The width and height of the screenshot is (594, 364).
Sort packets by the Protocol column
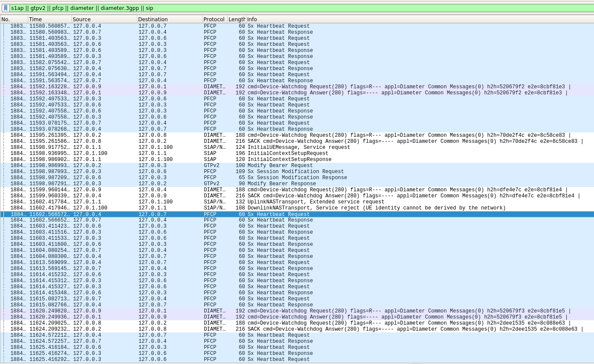pyautogui.click(x=214, y=19)
